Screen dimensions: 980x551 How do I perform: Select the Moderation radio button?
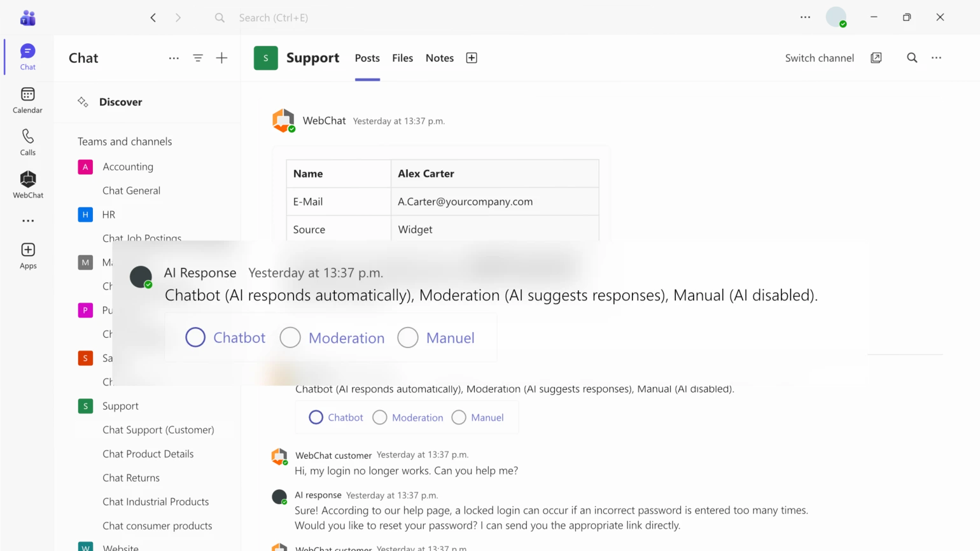pyautogui.click(x=291, y=337)
